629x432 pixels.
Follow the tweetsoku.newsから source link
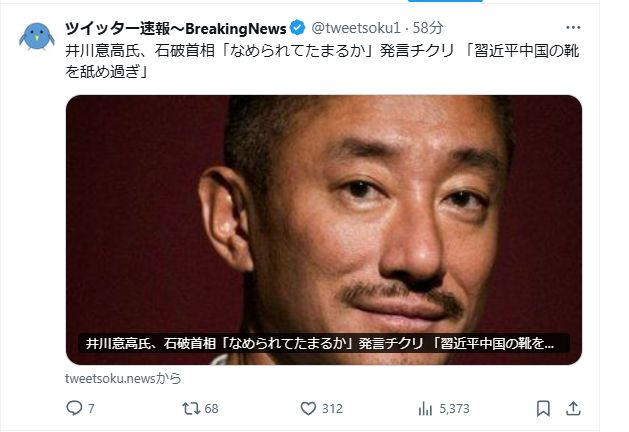[x=123, y=378]
